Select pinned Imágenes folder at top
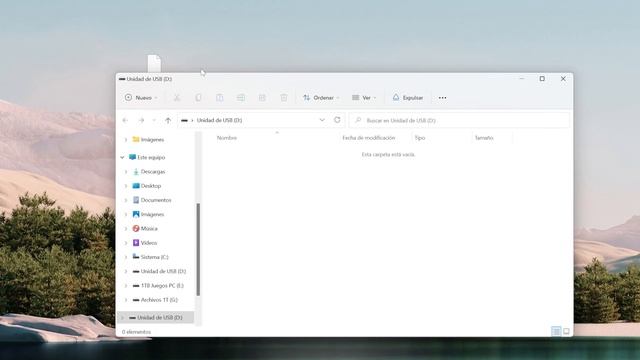This screenshot has width=640, height=360. 149,140
